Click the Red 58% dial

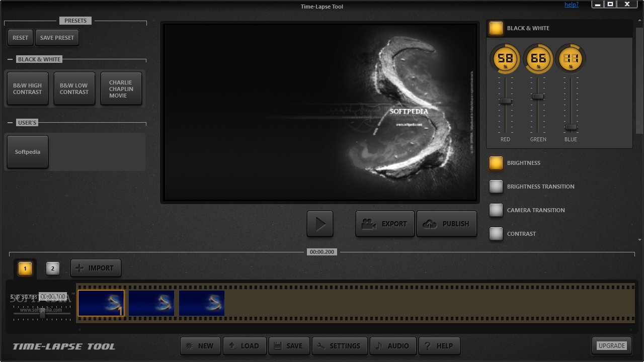point(505,59)
